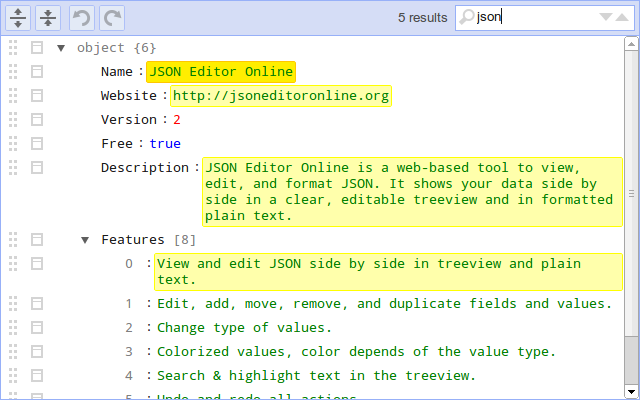Grab drag handle of Features item 4
This screenshot has width=640, height=400.
point(13,376)
